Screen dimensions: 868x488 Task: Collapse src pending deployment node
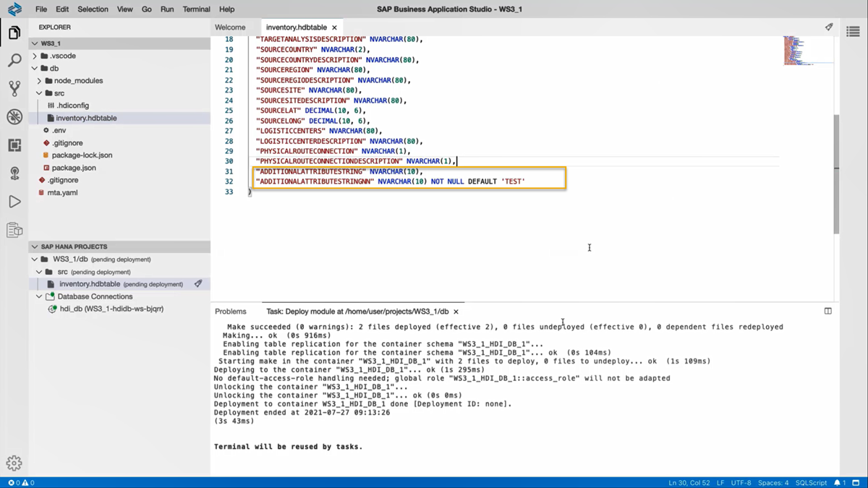point(40,272)
